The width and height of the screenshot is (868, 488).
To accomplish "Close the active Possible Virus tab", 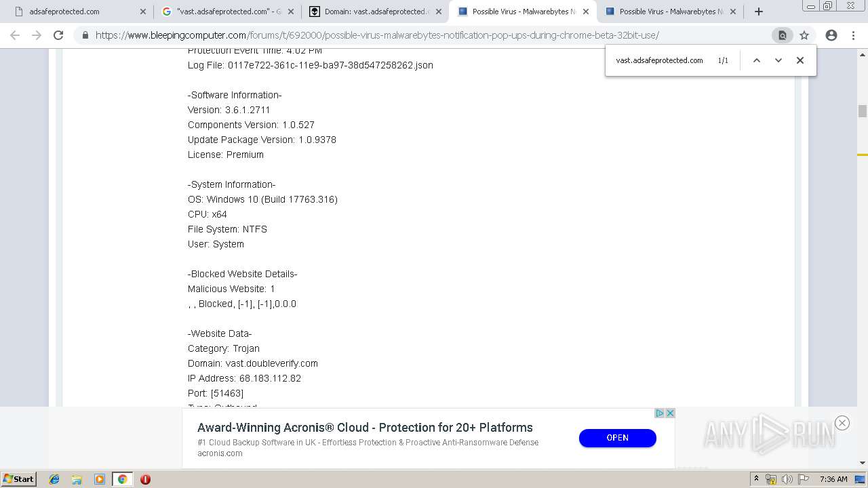I will [586, 12].
